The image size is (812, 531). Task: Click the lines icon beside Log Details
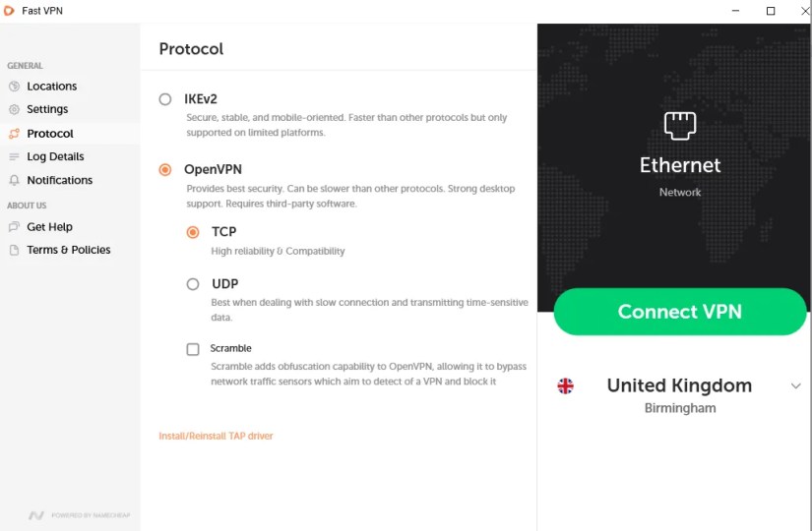(x=15, y=156)
